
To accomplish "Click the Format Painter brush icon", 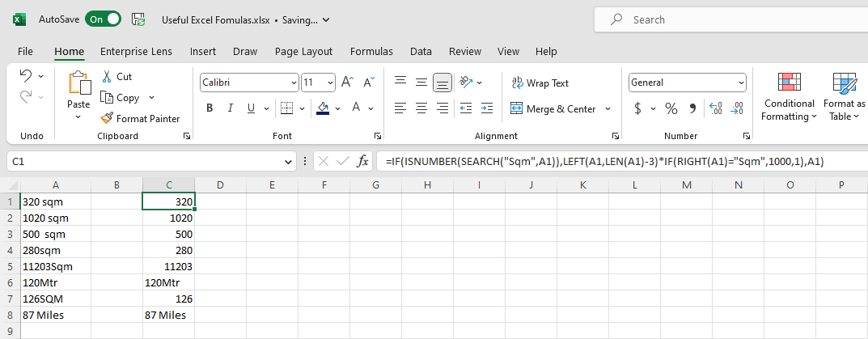I will [x=107, y=118].
